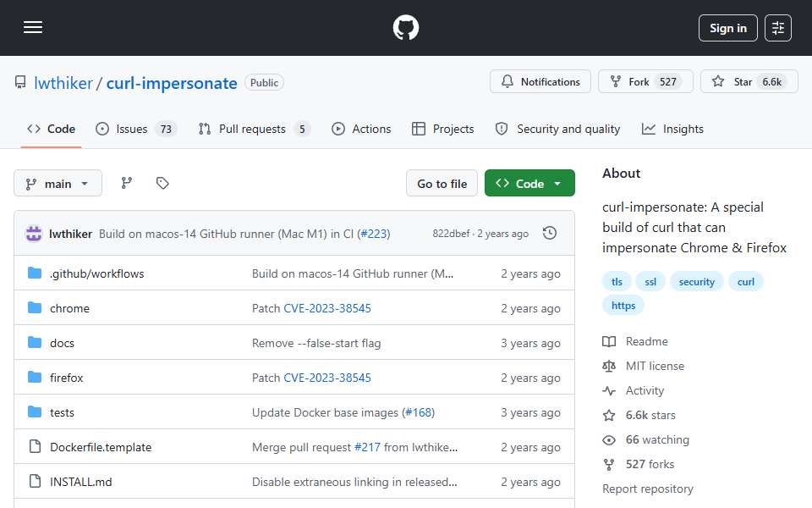Open the firefox folder
This screenshot has height=508, width=812.
(x=66, y=378)
